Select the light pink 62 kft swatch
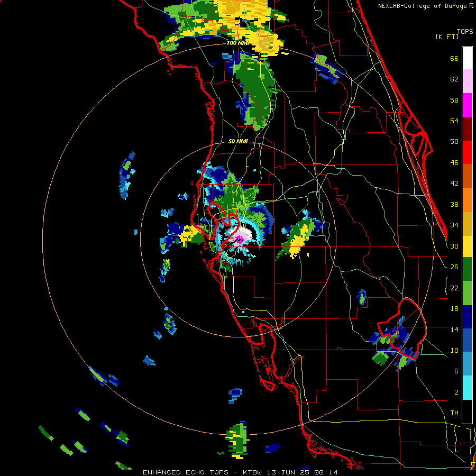Viewport: 476px width, 476px height. 467,81
